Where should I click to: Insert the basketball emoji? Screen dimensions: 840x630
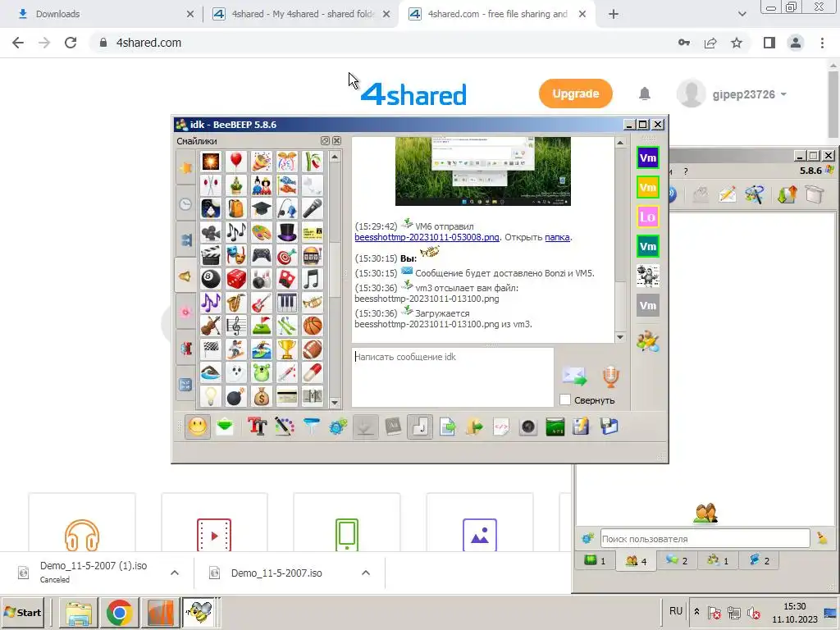click(x=313, y=325)
